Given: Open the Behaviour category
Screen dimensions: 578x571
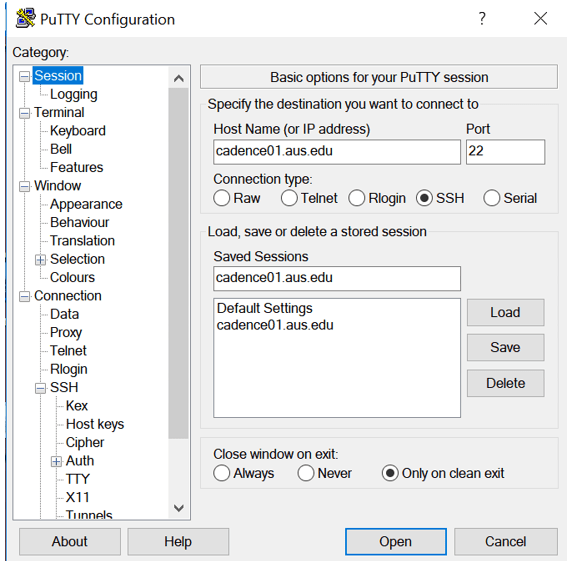Looking at the screenshot, I should [80, 222].
